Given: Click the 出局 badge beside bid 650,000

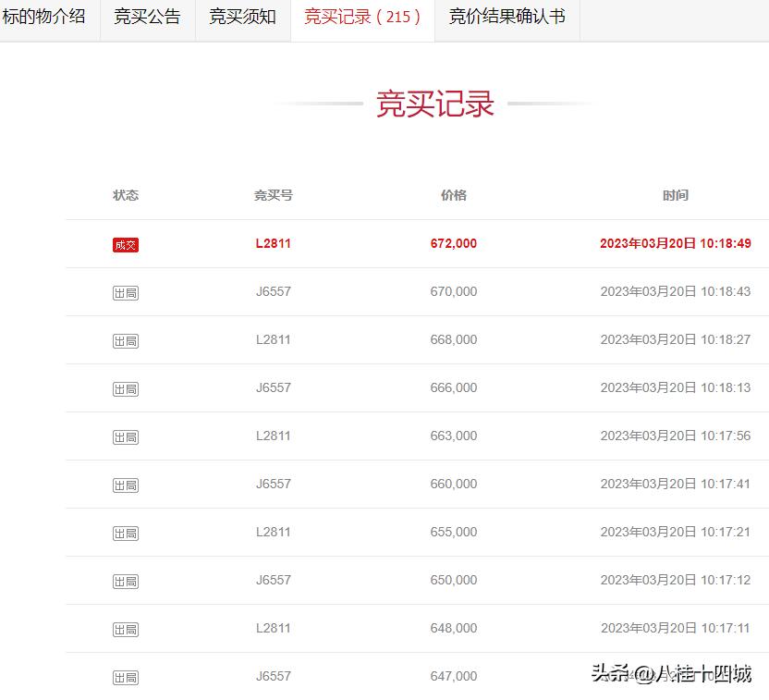Looking at the screenshot, I should tap(125, 580).
